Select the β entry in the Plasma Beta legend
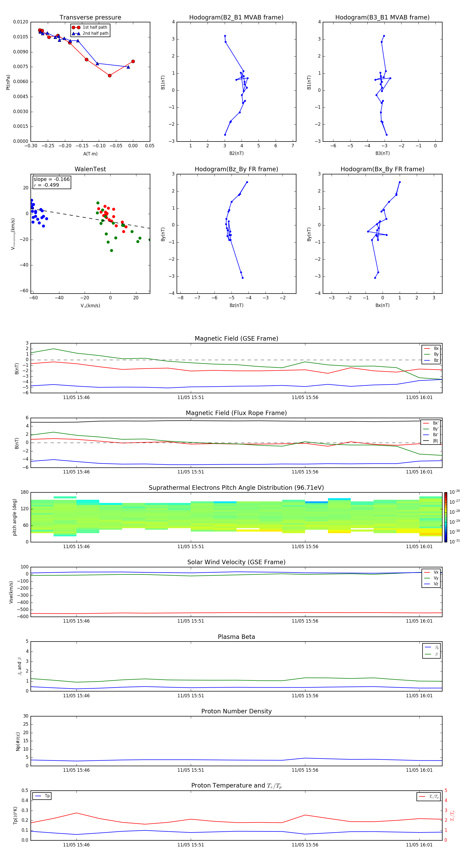Screen dimensions: 473x868 [431, 654]
